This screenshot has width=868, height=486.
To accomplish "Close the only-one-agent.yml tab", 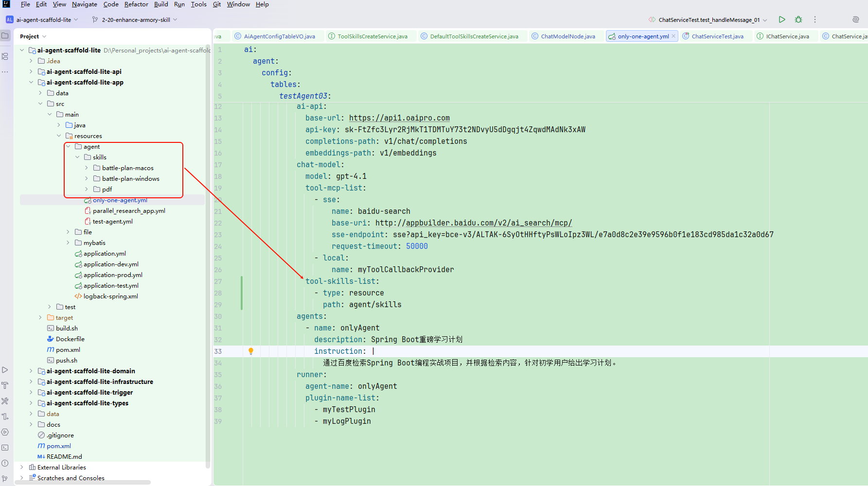I will (x=673, y=36).
